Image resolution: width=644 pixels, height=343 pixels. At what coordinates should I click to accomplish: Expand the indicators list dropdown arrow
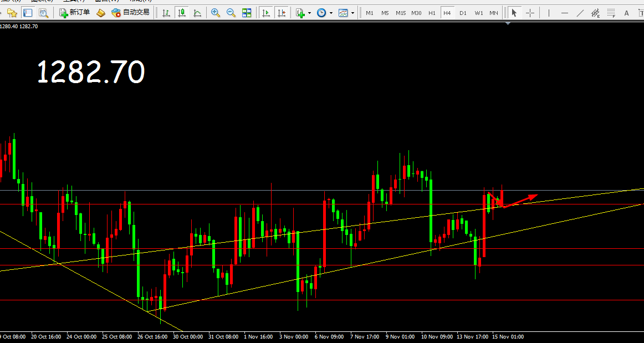tap(310, 13)
